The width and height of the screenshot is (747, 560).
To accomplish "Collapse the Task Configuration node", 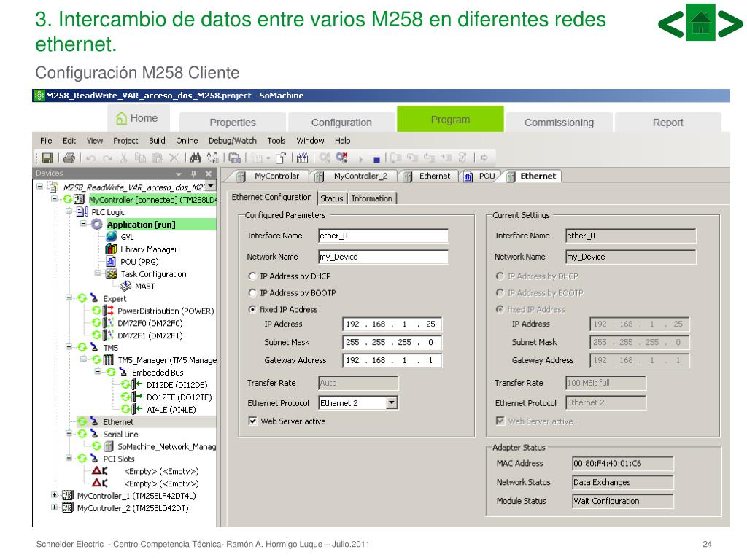I will coord(98,273).
